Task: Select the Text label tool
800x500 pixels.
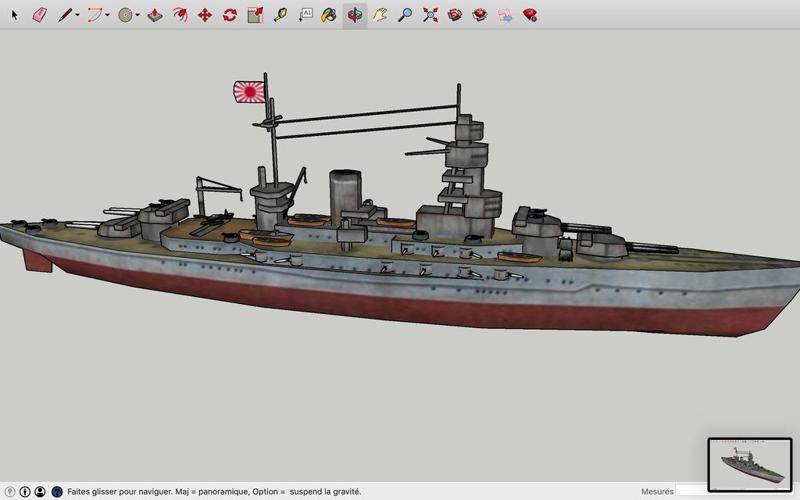Action: pyautogui.click(x=305, y=15)
